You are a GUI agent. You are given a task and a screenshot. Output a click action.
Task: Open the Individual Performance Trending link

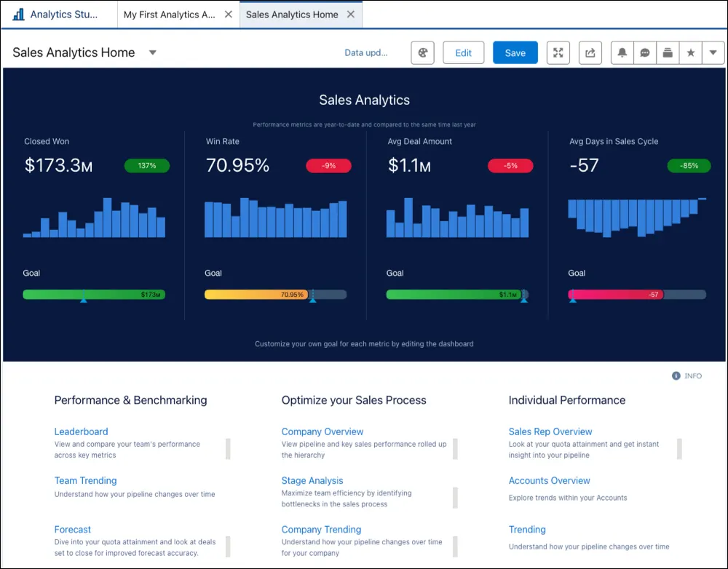(x=527, y=530)
